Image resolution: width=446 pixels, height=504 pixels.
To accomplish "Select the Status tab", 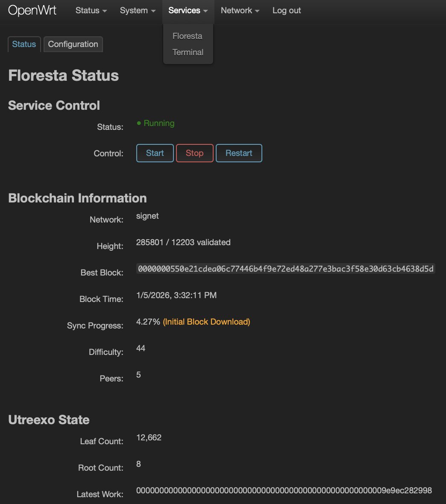I will [24, 44].
